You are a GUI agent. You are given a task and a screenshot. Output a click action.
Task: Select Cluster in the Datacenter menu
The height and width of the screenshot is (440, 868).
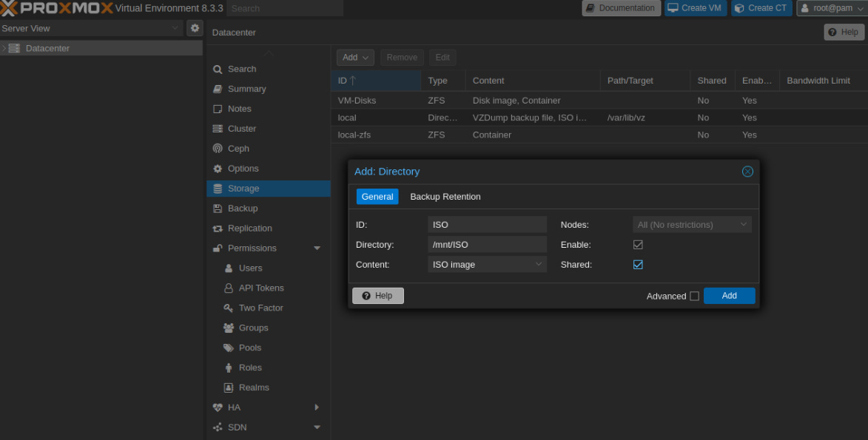[269, 129]
